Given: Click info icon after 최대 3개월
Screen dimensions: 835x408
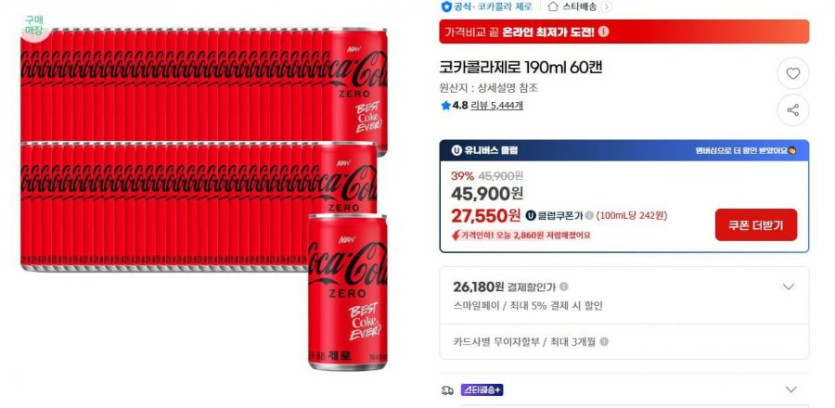Looking at the screenshot, I should [604, 341].
